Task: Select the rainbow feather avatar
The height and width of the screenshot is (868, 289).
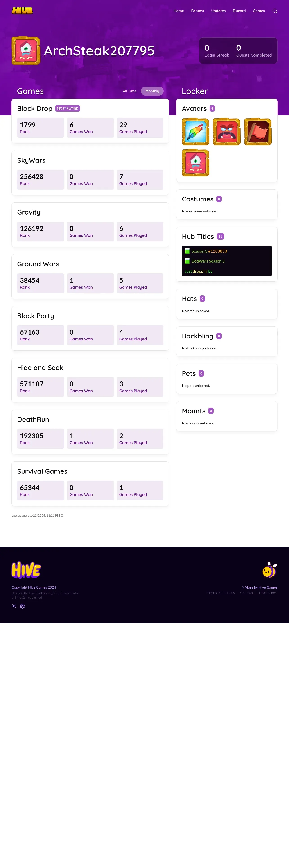Action: 195,132
